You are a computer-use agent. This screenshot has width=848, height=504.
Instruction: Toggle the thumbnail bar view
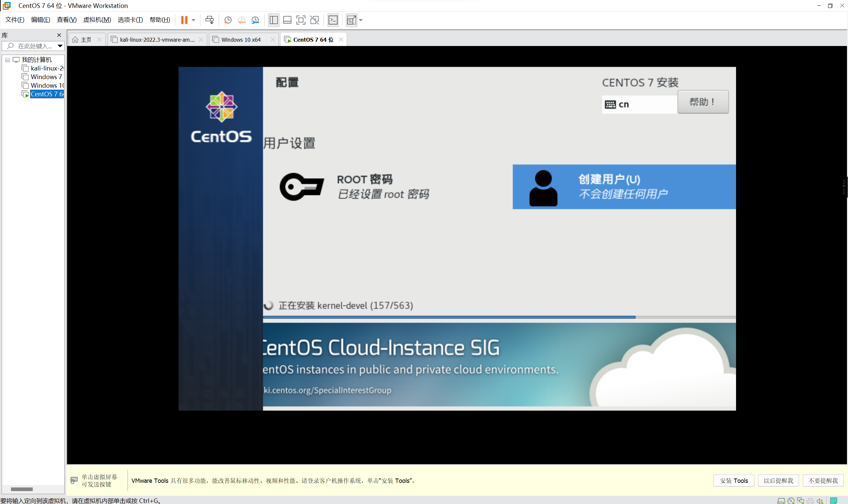pyautogui.click(x=287, y=20)
